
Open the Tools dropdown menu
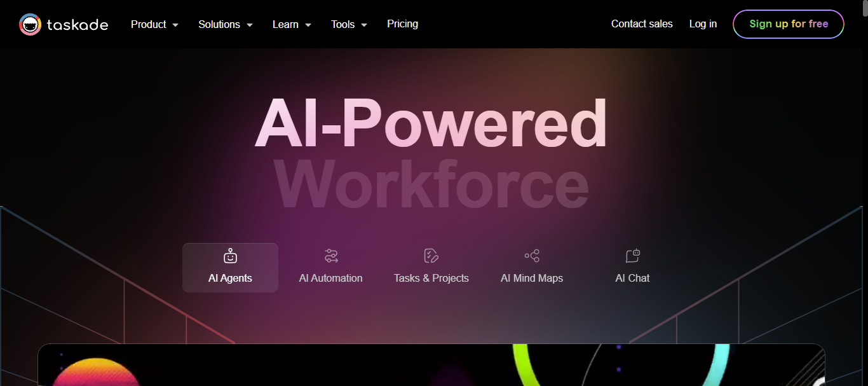(349, 24)
